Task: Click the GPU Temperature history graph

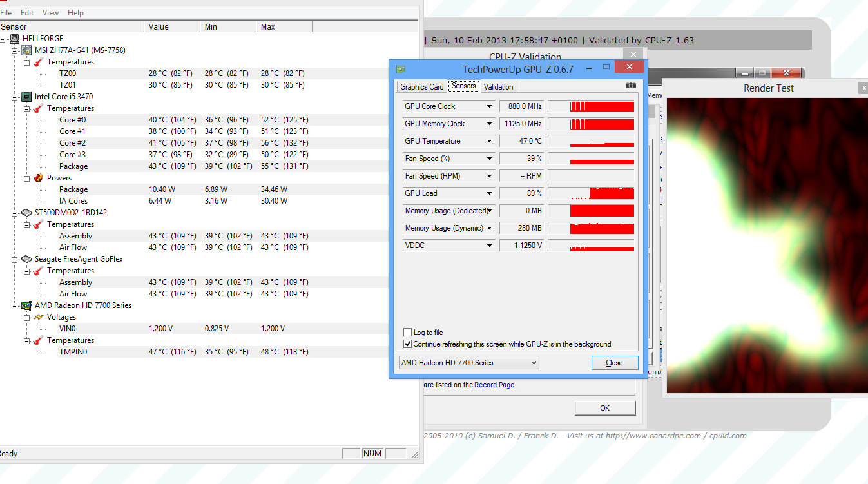Action: pyautogui.click(x=591, y=141)
